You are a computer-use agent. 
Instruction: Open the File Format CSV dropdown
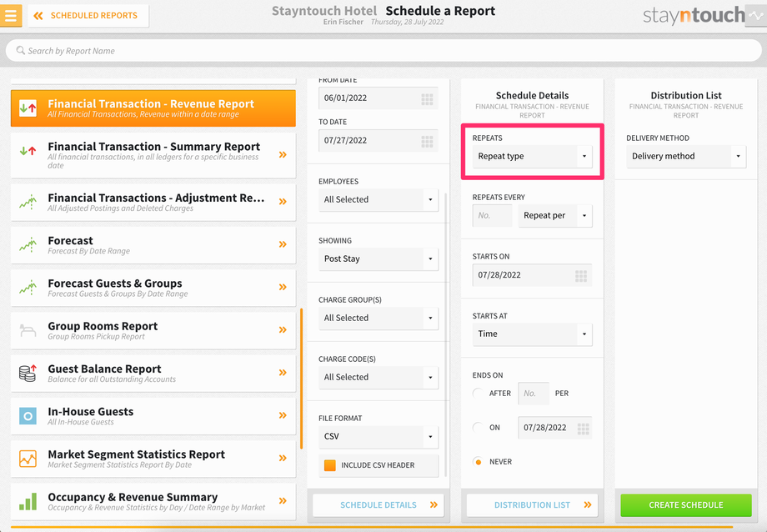378,437
